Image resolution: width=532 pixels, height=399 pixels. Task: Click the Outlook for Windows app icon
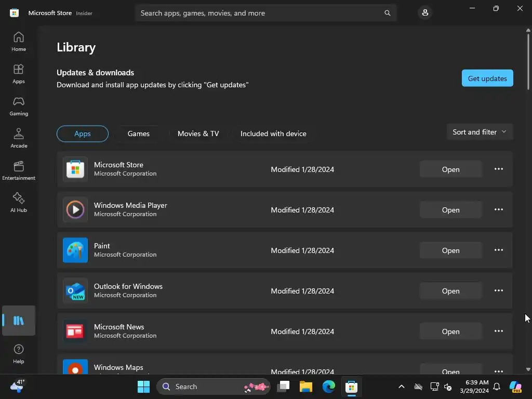pos(75,291)
